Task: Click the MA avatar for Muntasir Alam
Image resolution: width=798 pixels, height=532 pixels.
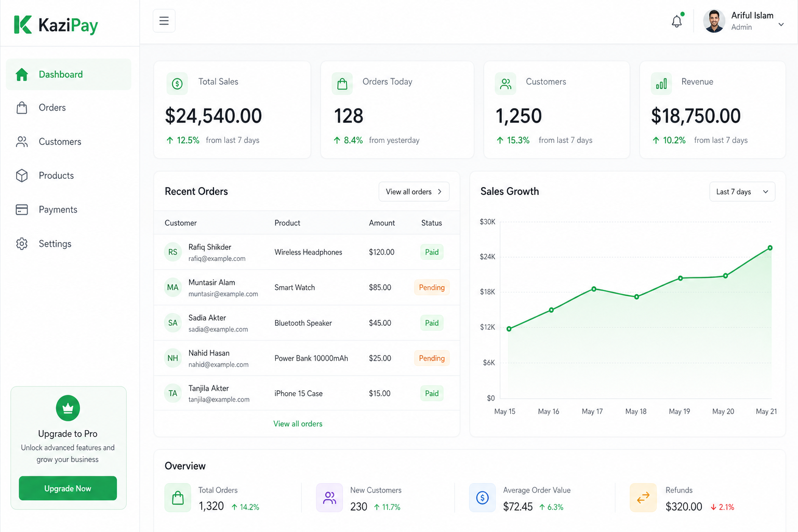Action: click(173, 287)
